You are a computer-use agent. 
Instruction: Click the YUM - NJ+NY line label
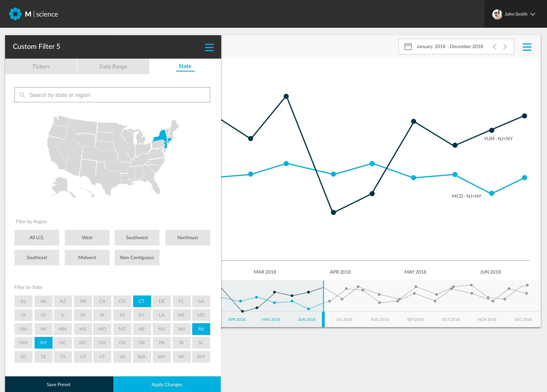click(x=498, y=139)
